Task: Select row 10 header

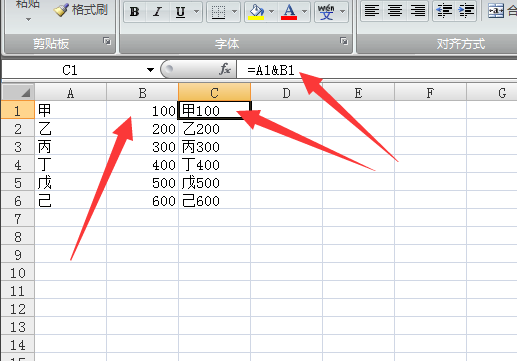Action: click(18, 273)
